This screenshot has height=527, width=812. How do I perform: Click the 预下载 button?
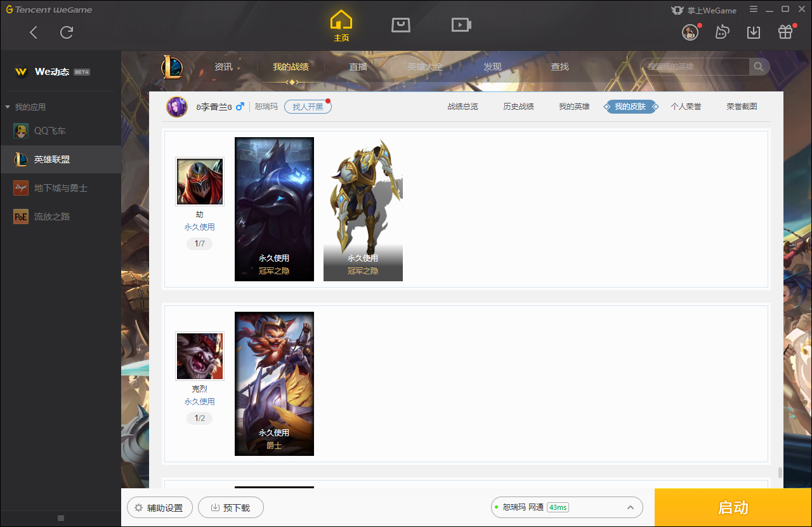(x=231, y=507)
